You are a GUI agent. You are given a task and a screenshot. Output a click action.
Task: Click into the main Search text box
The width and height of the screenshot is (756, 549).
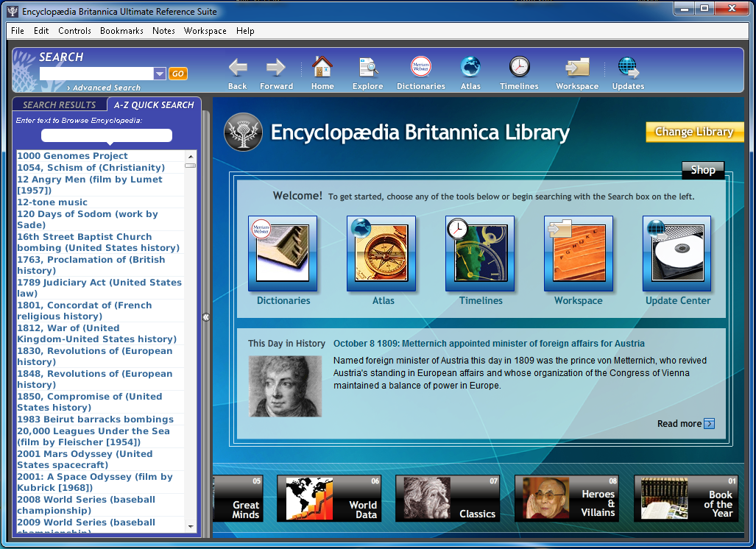[x=96, y=74]
